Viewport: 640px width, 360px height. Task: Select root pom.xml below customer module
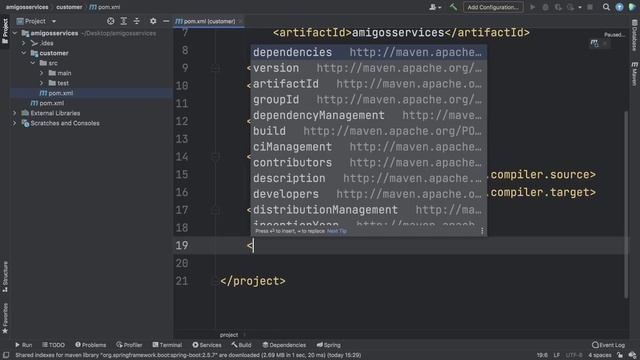click(47, 103)
